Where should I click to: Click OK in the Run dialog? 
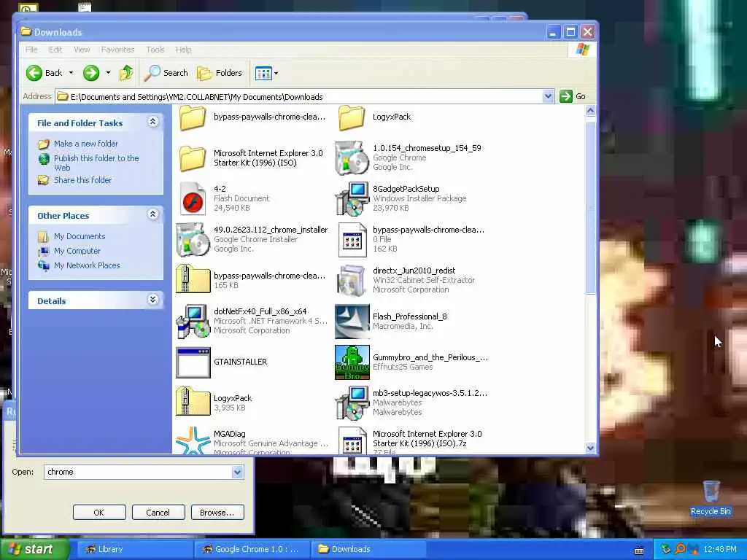point(99,513)
